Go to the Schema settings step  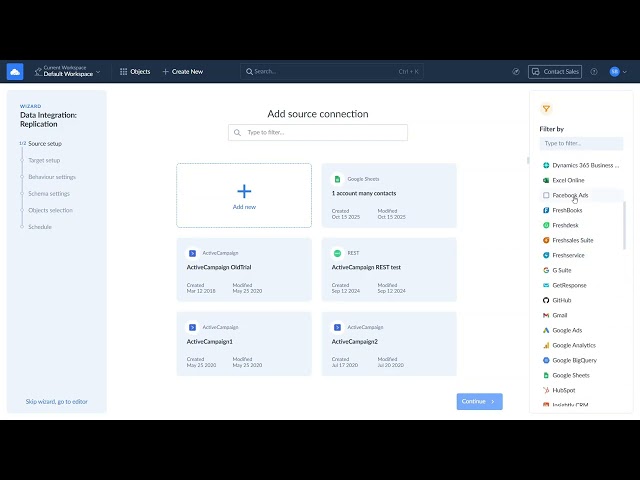(49, 193)
